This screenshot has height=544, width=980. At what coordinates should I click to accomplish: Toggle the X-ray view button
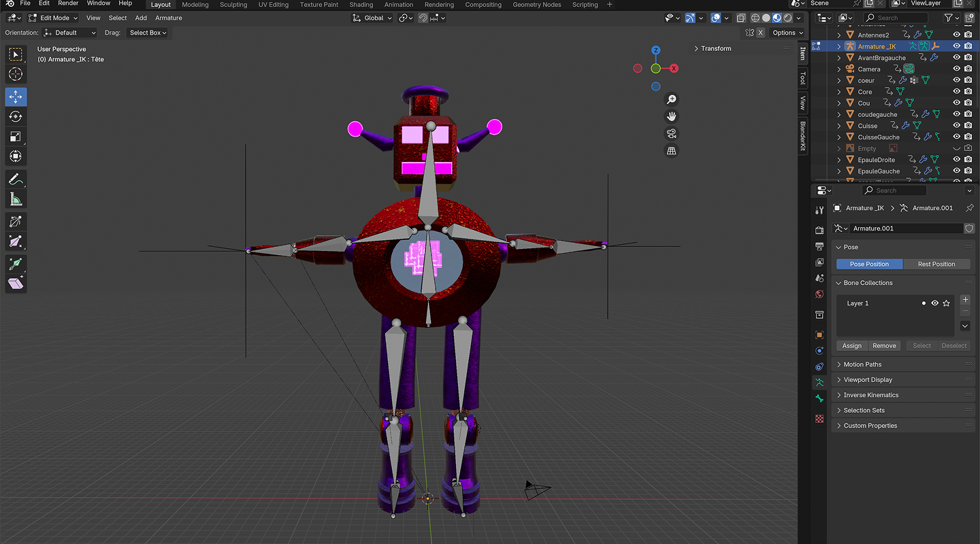[x=741, y=18]
